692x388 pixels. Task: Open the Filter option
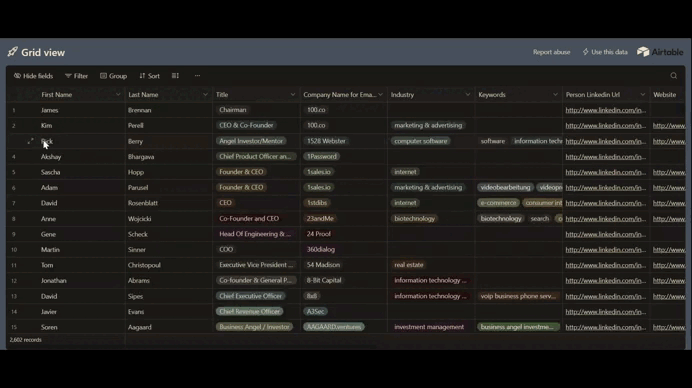76,76
